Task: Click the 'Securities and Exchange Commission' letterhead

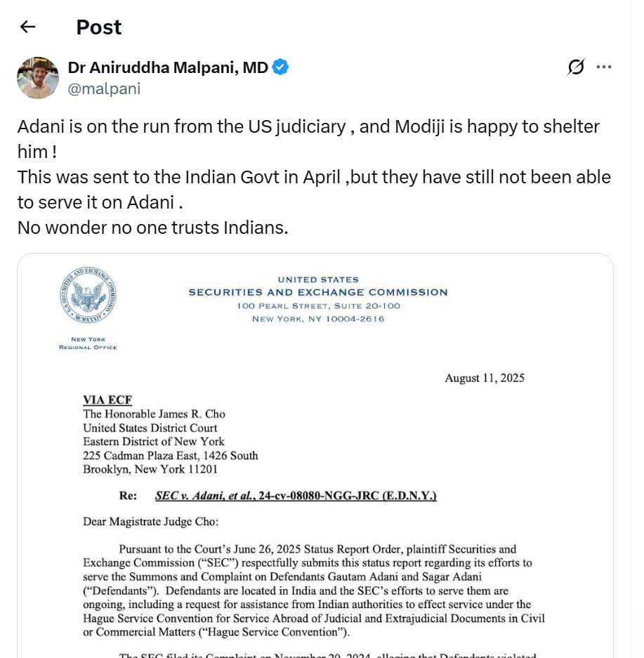Action: (x=317, y=292)
